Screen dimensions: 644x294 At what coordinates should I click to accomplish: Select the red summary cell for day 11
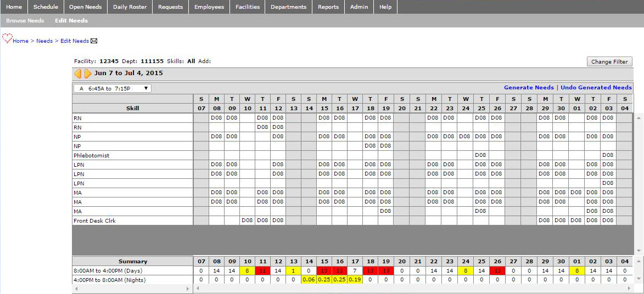[262, 271]
